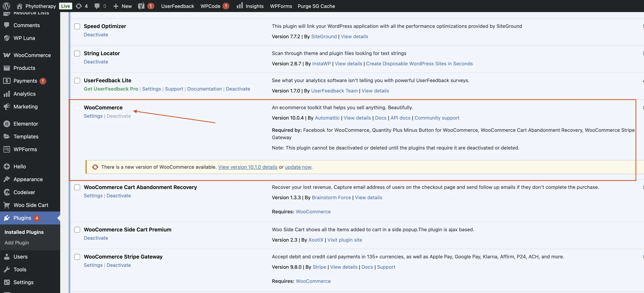
Task: Expand the Phytotherapy site menu
Action: (40, 6)
